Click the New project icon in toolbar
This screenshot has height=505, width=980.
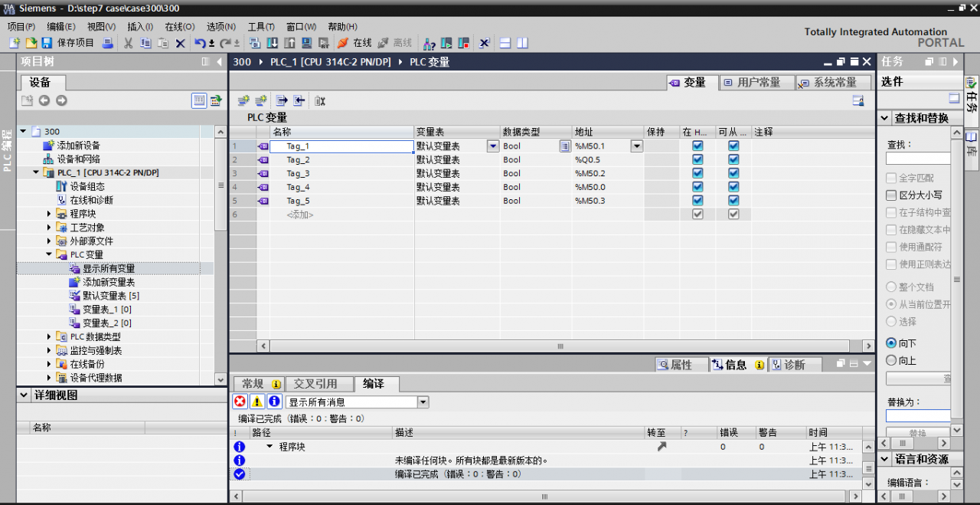click(14, 43)
